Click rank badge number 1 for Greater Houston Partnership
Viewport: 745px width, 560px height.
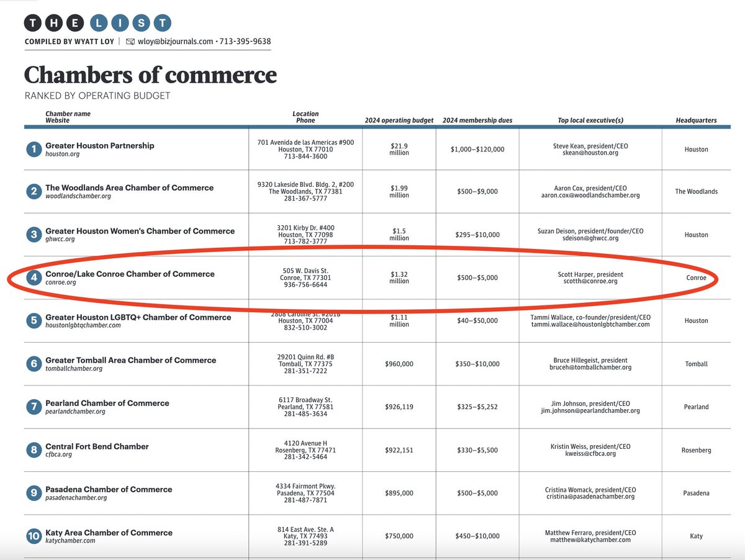[x=34, y=149]
